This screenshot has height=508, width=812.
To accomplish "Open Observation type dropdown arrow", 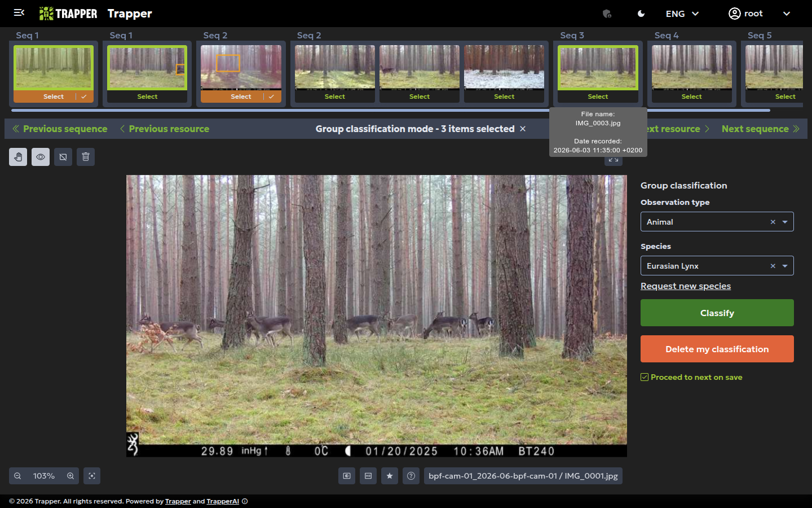I will point(785,222).
